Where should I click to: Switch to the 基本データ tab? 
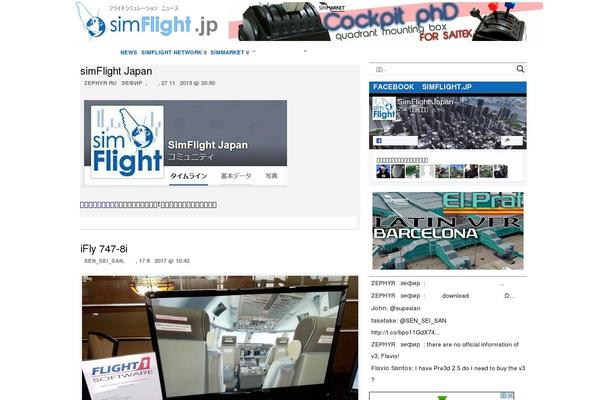point(236,176)
